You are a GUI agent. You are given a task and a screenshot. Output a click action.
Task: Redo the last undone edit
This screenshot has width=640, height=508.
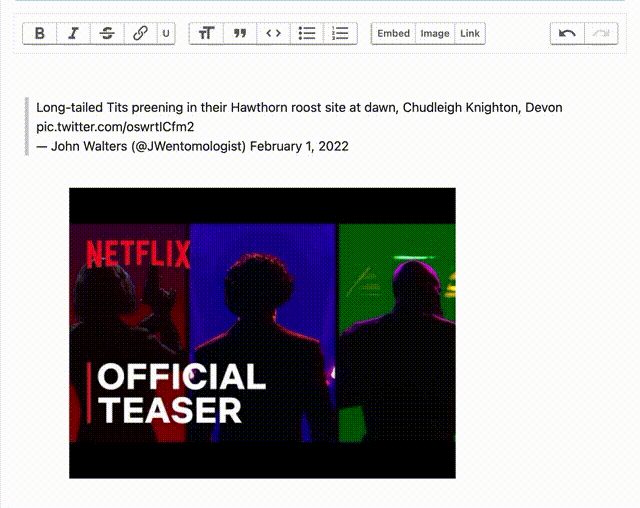[601, 33]
